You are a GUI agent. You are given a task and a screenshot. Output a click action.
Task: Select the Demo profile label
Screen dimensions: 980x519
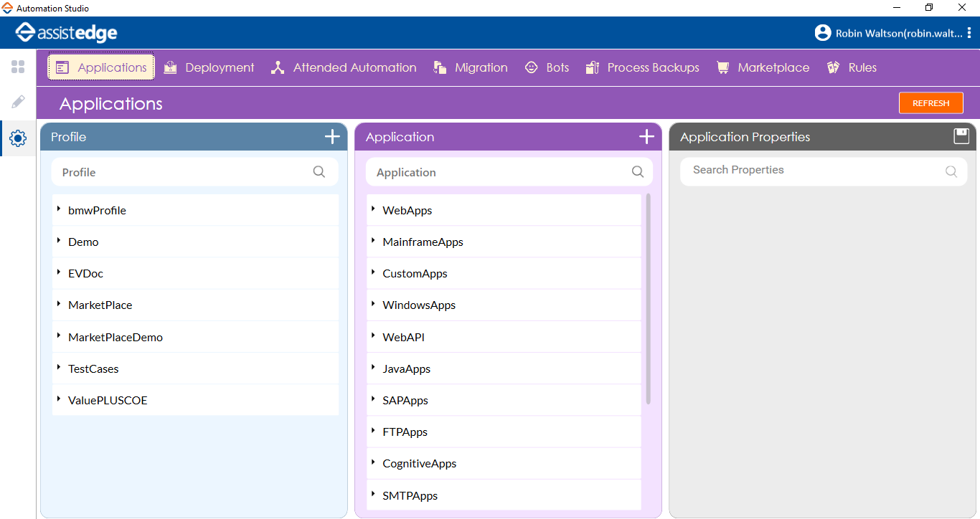83,242
